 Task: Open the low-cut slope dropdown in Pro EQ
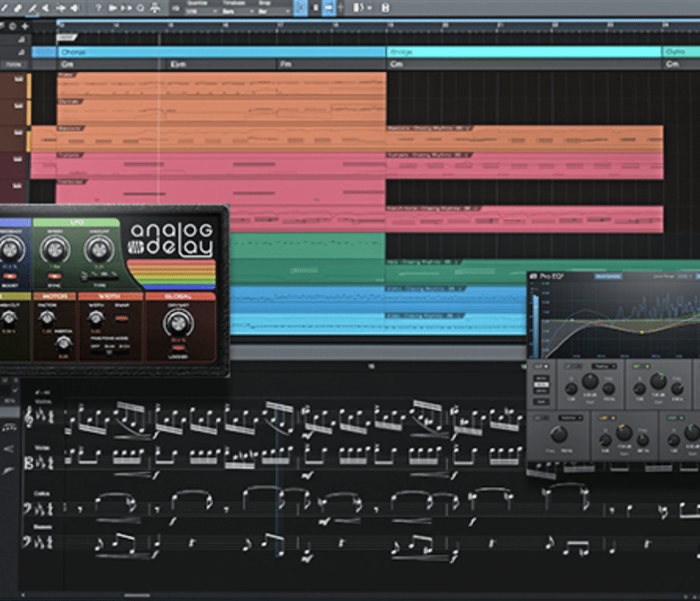coord(571,418)
